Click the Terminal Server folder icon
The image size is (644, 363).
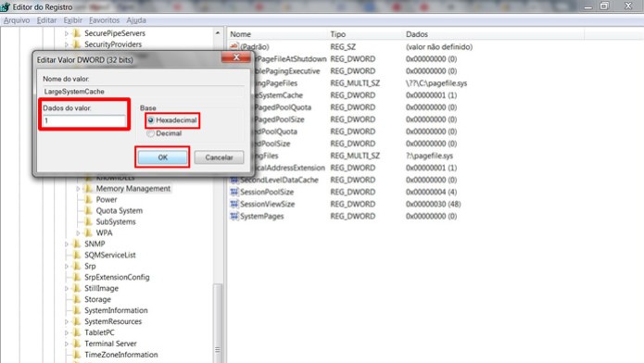click(x=77, y=344)
